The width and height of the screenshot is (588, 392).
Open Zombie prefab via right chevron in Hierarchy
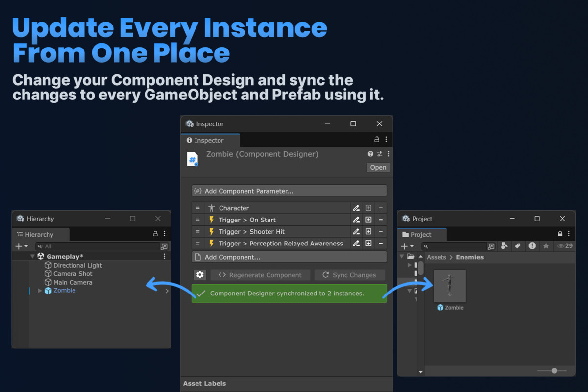coord(167,291)
